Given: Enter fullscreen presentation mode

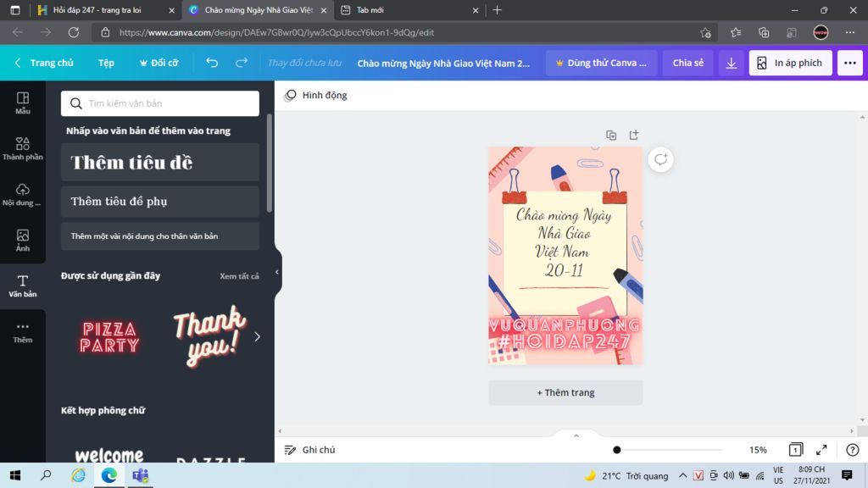Looking at the screenshot, I should [821, 450].
